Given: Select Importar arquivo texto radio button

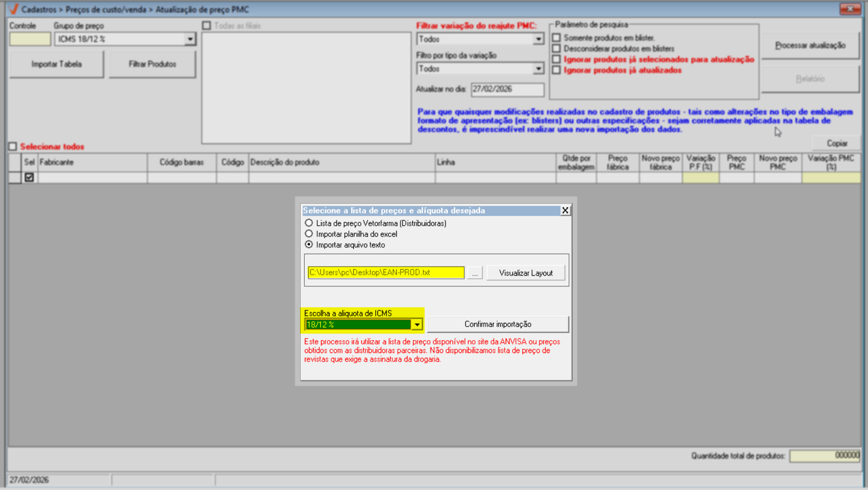Looking at the screenshot, I should click(x=309, y=244).
